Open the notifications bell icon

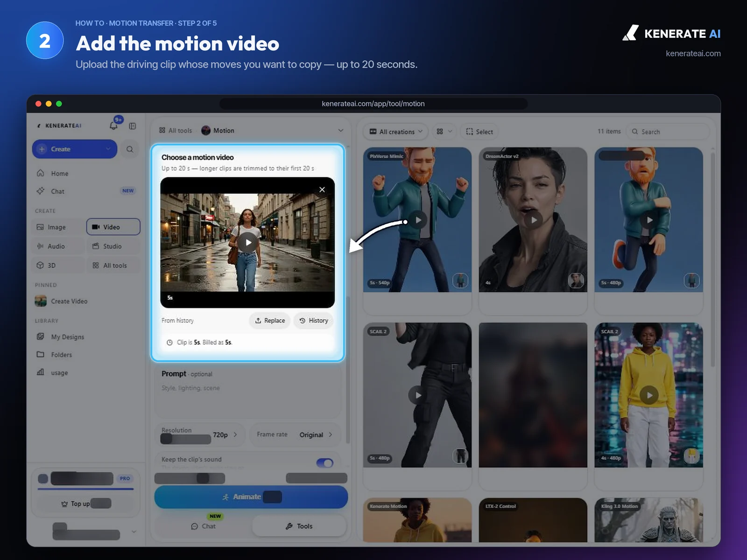(x=113, y=126)
